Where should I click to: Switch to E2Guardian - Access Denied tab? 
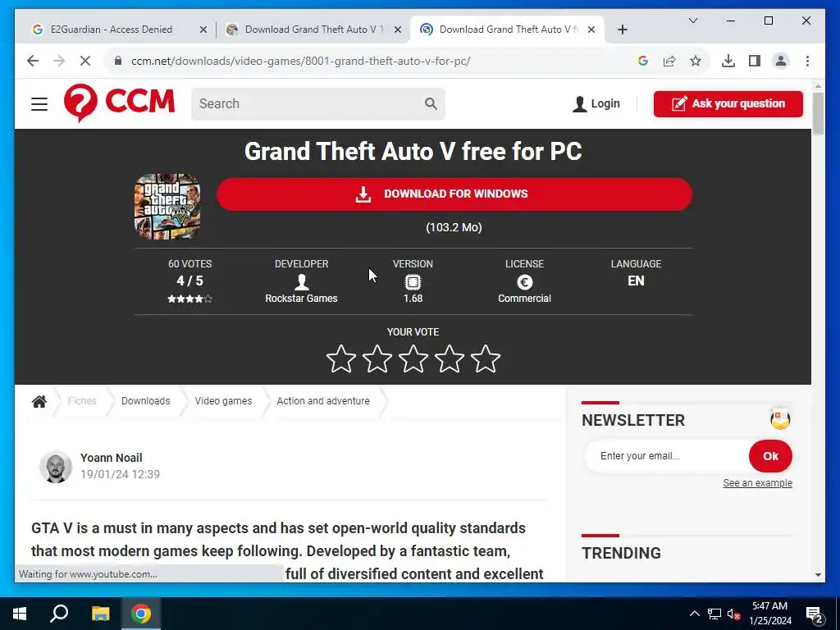[x=111, y=30]
